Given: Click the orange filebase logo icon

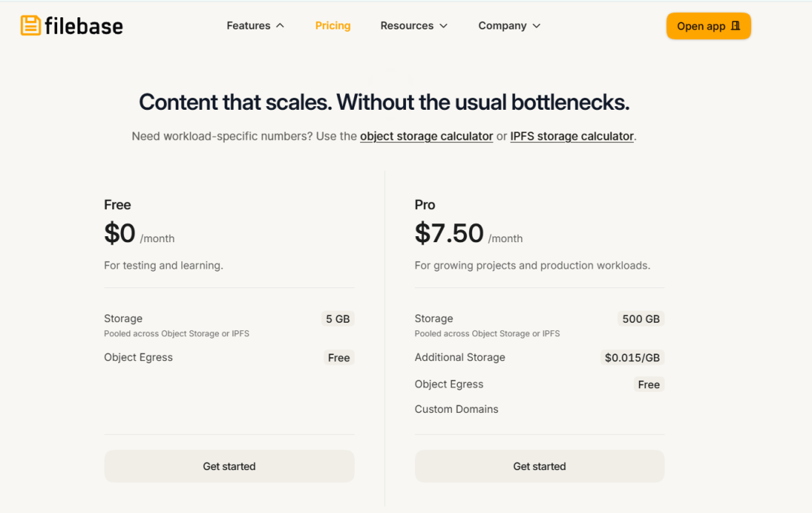Looking at the screenshot, I should pos(31,26).
